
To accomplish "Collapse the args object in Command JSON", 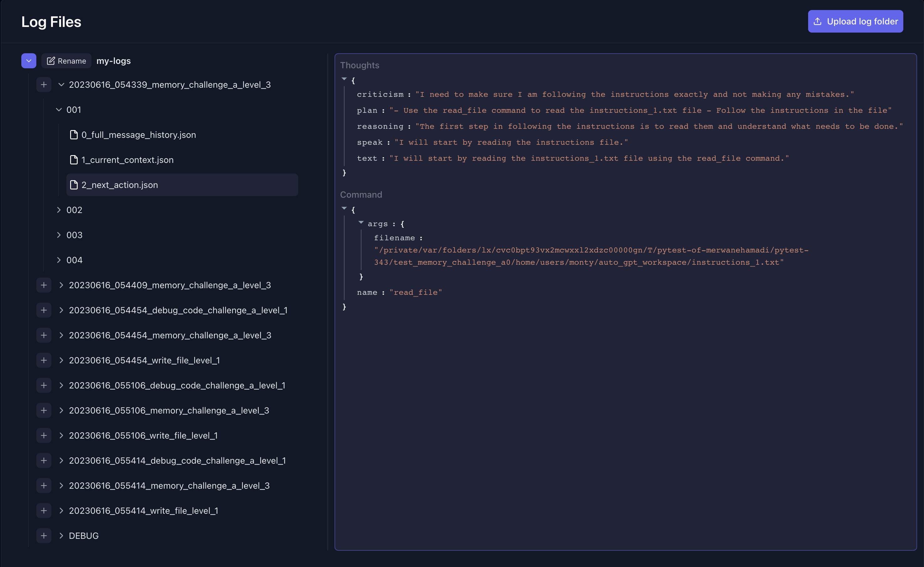I will pos(361,223).
